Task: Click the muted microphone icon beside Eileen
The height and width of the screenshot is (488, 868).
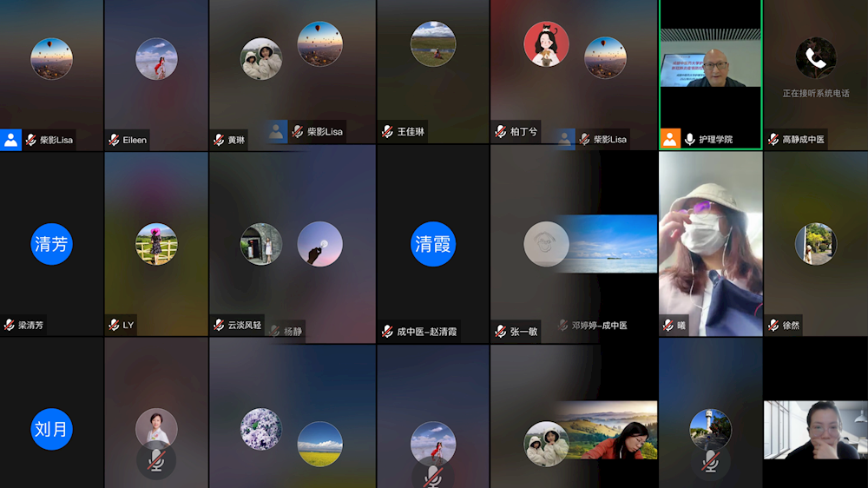Action: click(114, 140)
